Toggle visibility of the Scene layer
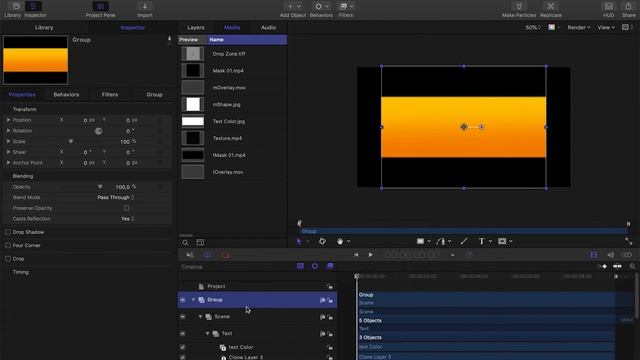The width and height of the screenshot is (640, 360). point(182,317)
